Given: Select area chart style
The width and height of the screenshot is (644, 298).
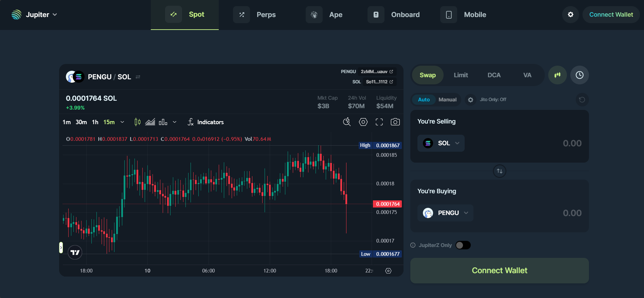Looking at the screenshot, I should (x=150, y=122).
